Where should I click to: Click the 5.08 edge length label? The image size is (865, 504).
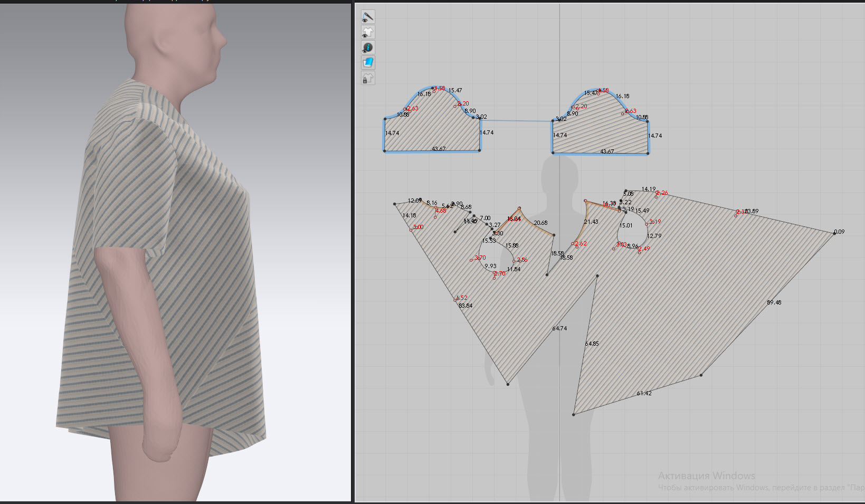point(628,194)
